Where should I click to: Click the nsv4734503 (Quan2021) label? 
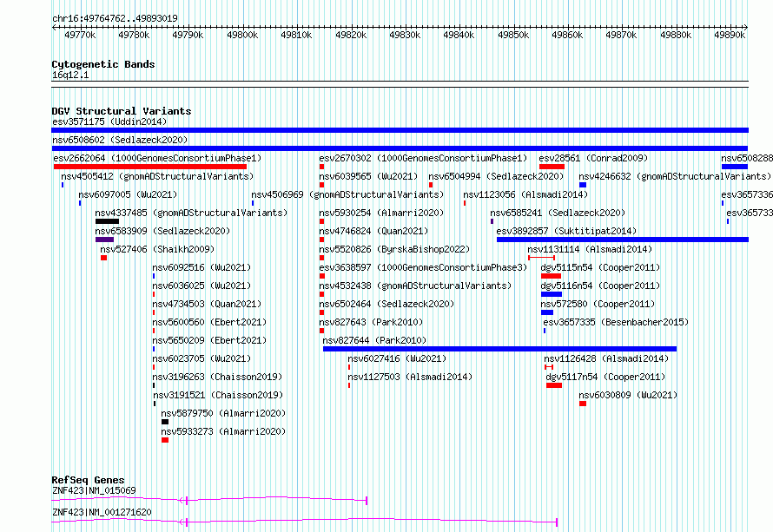pos(207,304)
